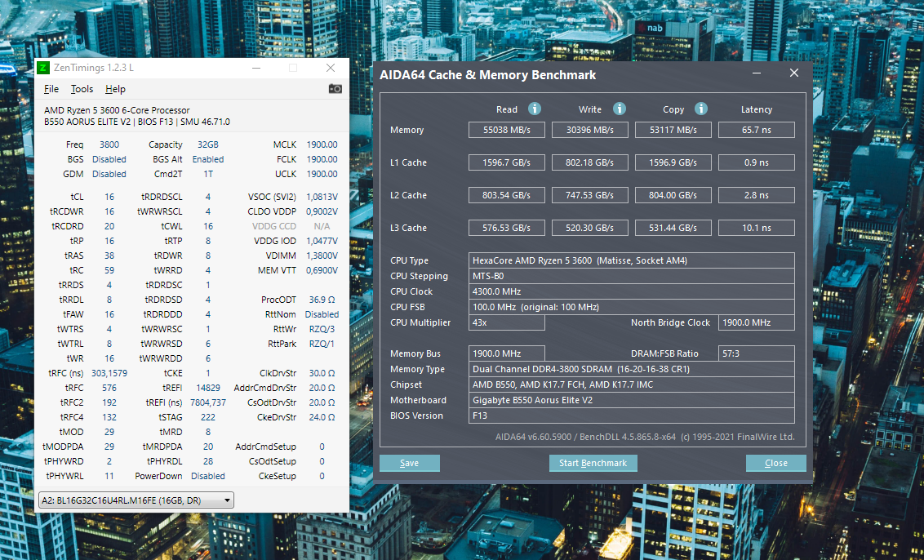Click the ZenTimings camera screenshot icon

[x=335, y=88]
